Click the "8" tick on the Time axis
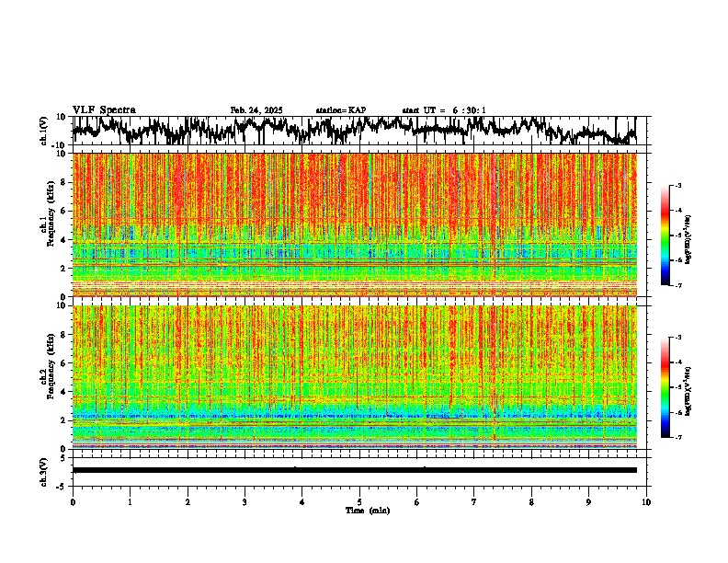The height and width of the screenshot is (563, 728). [x=531, y=502]
